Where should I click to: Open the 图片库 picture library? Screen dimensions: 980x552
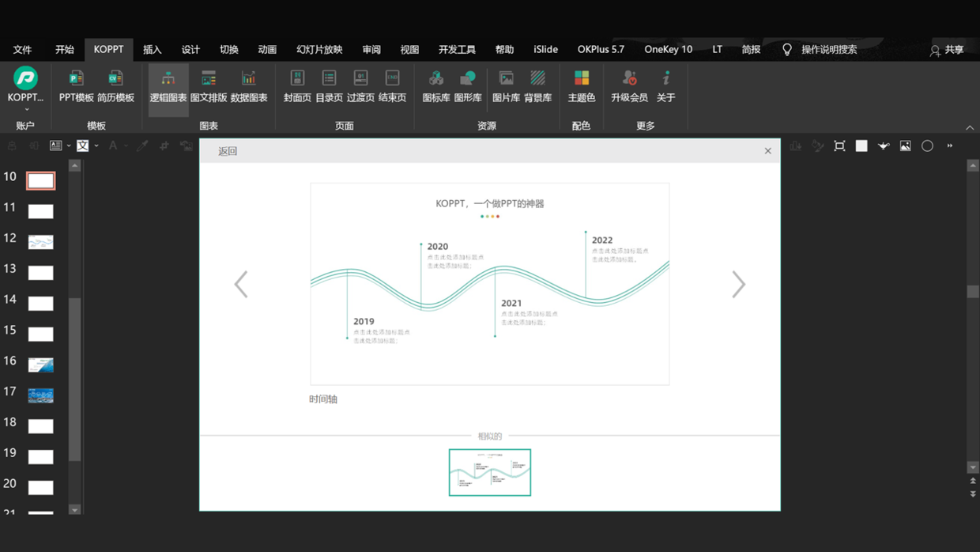click(506, 86)
